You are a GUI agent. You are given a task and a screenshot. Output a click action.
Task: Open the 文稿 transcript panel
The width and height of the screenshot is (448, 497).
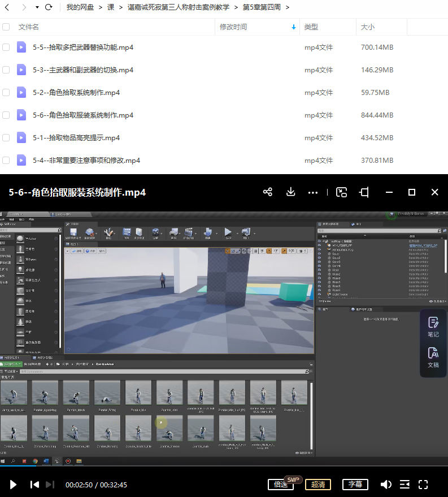click(x=433, y=358)
